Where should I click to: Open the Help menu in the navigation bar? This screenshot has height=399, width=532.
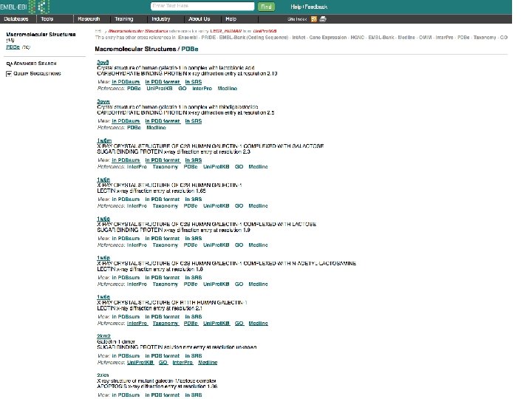(x=231, y=19)
